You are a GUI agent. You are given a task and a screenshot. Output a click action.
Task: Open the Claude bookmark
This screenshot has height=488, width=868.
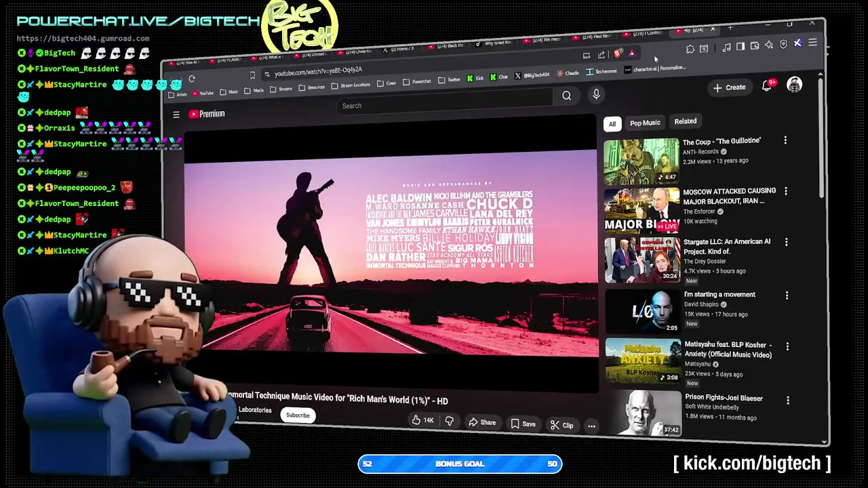pyautogui.click(x=568, y=73)
